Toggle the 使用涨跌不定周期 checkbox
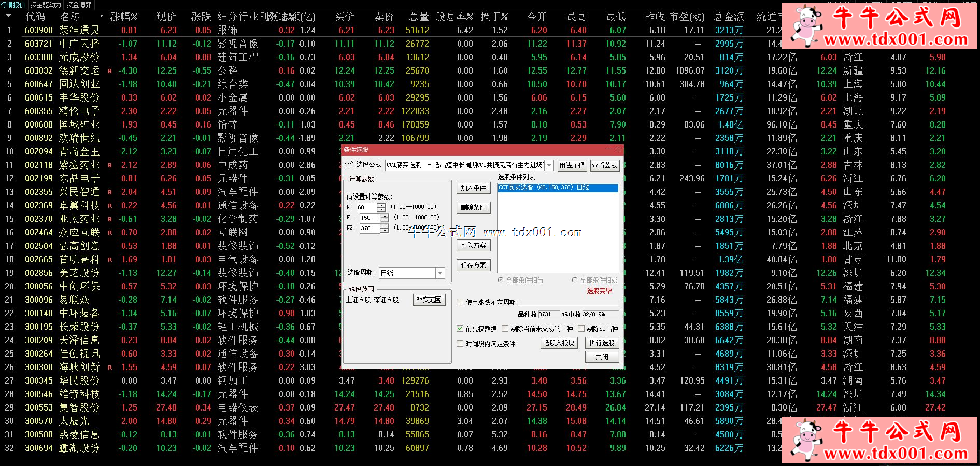The image size is (980, 466). tap(460, 302)
